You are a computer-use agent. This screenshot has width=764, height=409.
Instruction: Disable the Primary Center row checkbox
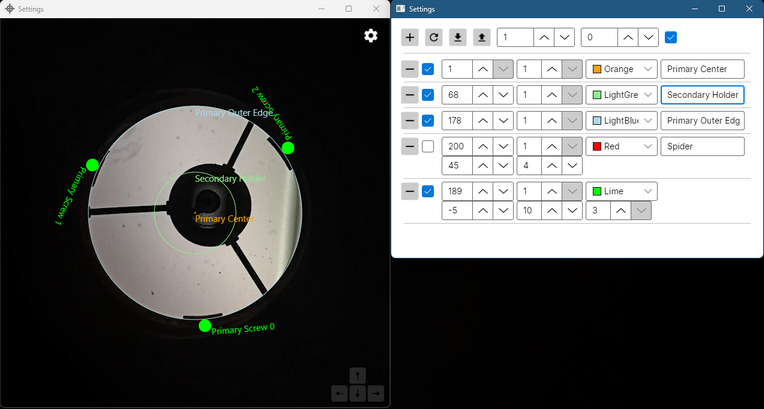(x=428, y=69)
